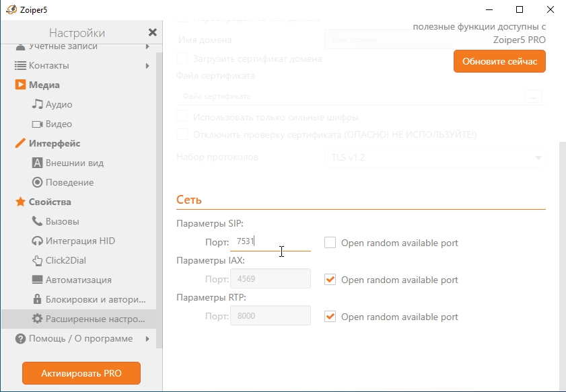Uncheck IAX 'Open random available port'
Viewport: 566px width, 392px height.
click(x=330, y=280)
